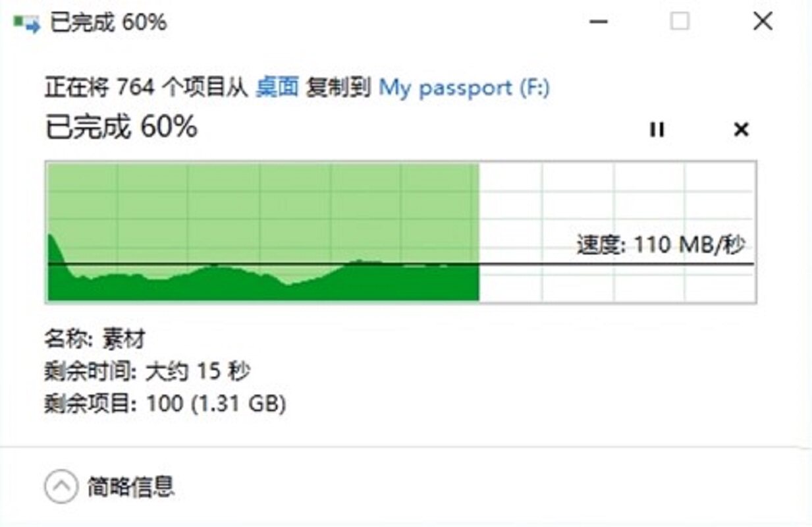812x527 pixels.
Task: Cancel the file copy with the X icon
Action: click(742, 130)
